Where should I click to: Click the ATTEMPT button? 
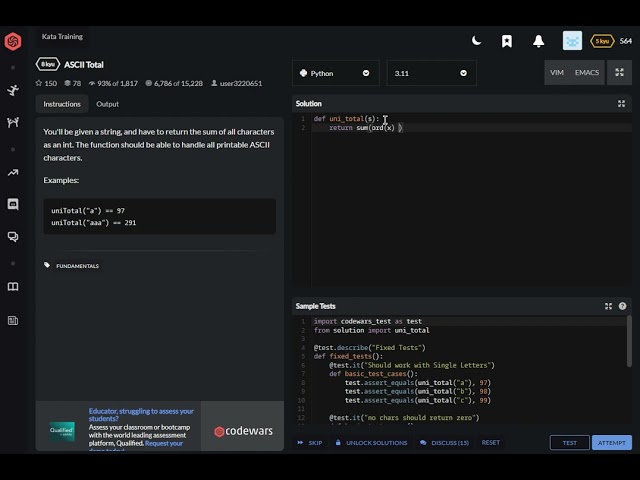point(611,442)
